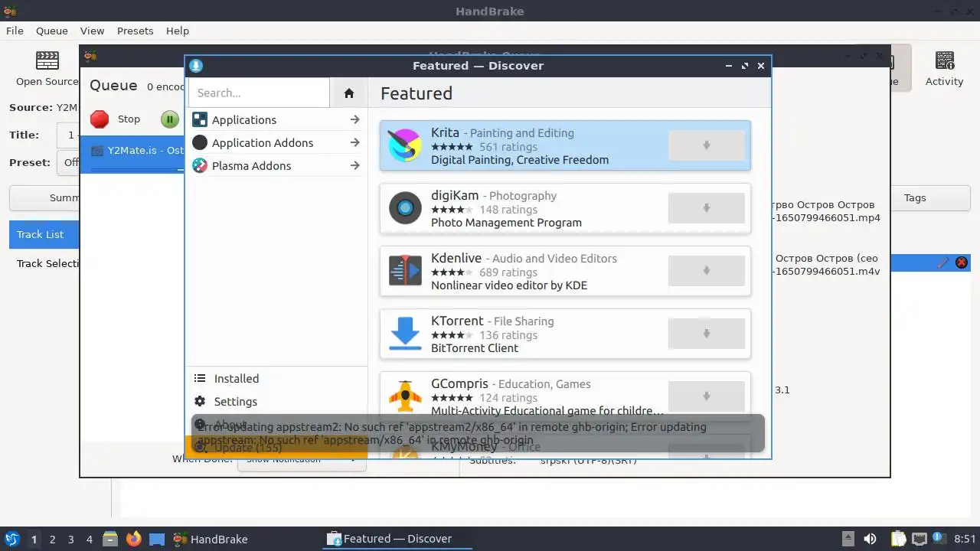
Task: Click the Discover logo in its title bar
Action: (x=196, y=66)
